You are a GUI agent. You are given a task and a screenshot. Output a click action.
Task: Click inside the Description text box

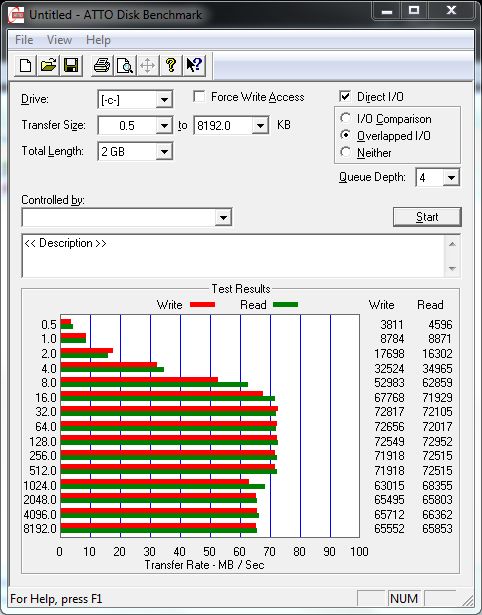coord(234,256)
